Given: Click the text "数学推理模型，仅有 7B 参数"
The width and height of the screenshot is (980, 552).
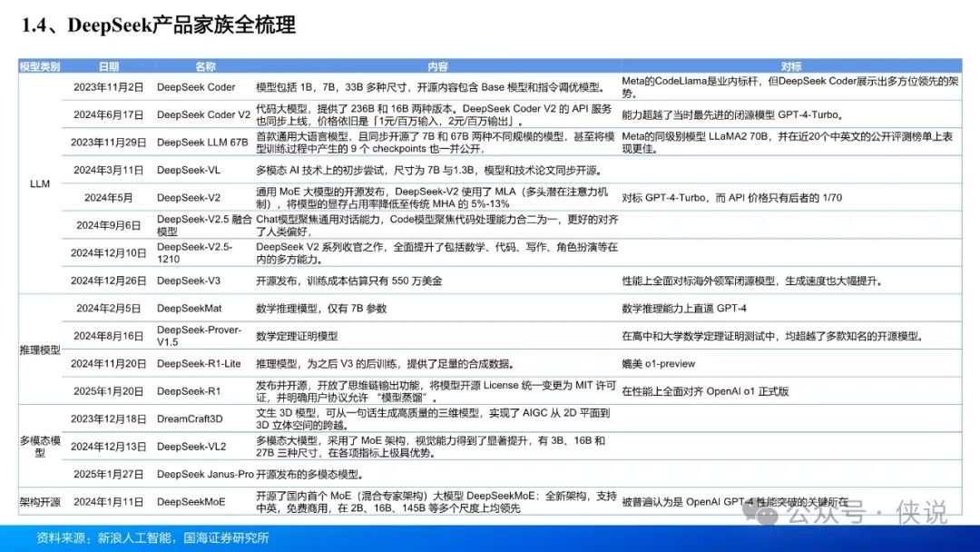Looking at the screenshot, I should (321, 308).
